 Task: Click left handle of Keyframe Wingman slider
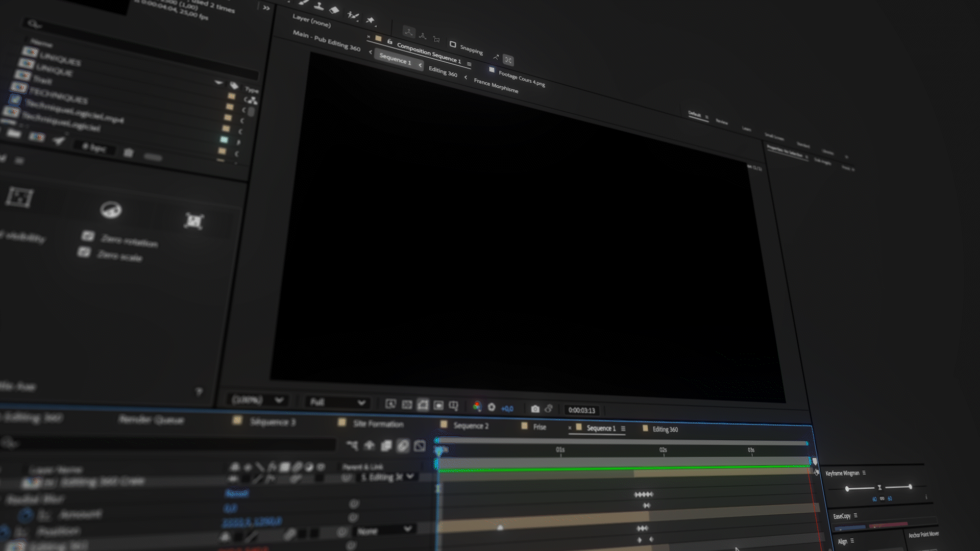click(847, 489)
